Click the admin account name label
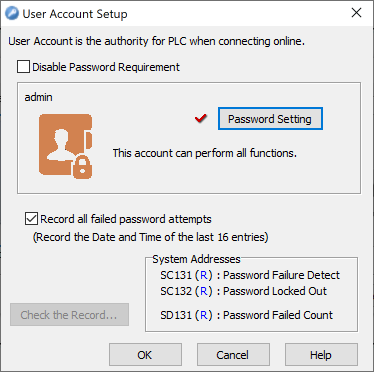Viewport: 374px width, 372px height. (x=38, y=97)
